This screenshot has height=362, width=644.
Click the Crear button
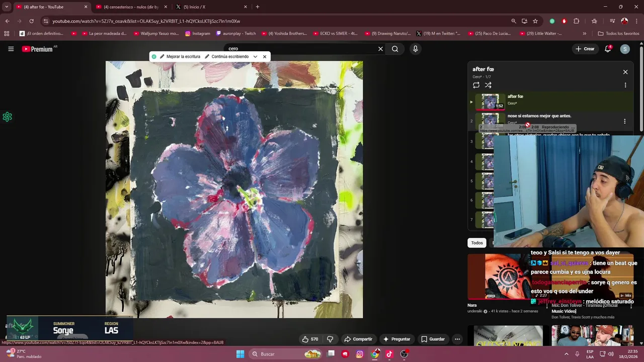[x=585, y=49]
